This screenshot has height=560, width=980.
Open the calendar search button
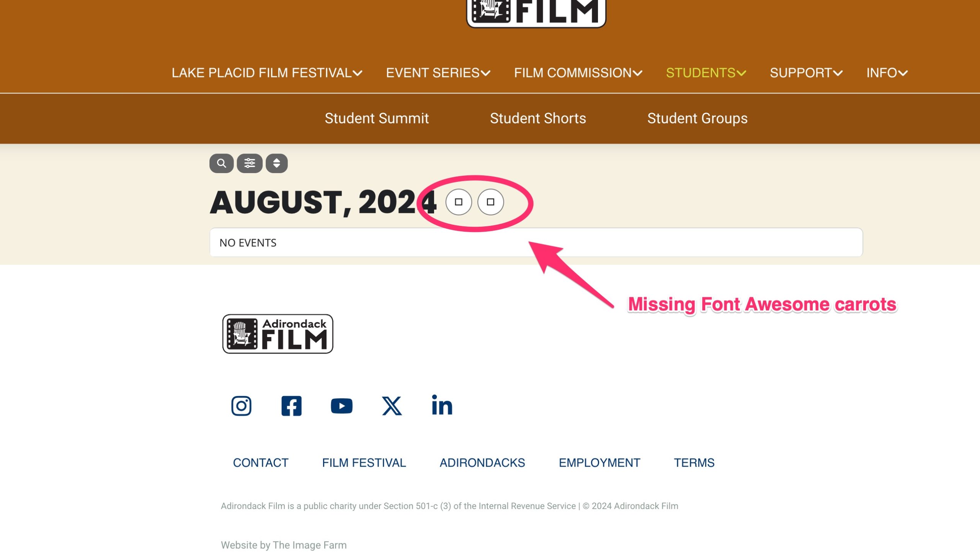(x=221, y=164)
